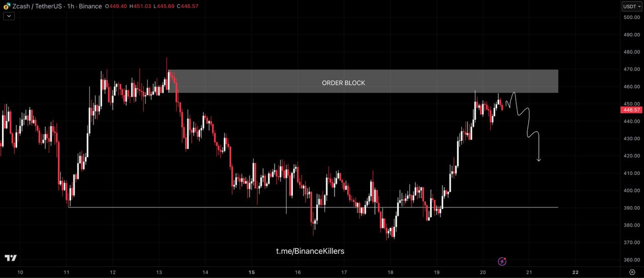Click the date 15 on time axis

[x=252, y=272]
